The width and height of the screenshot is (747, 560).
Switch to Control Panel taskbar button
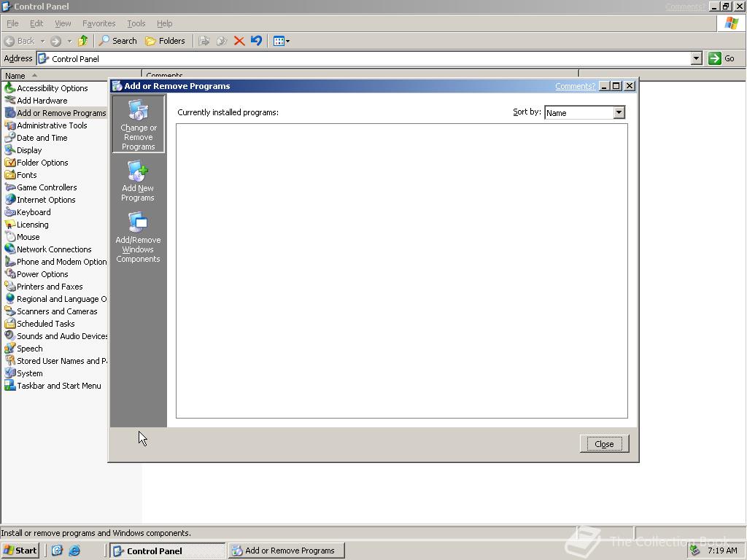[168, 551]
